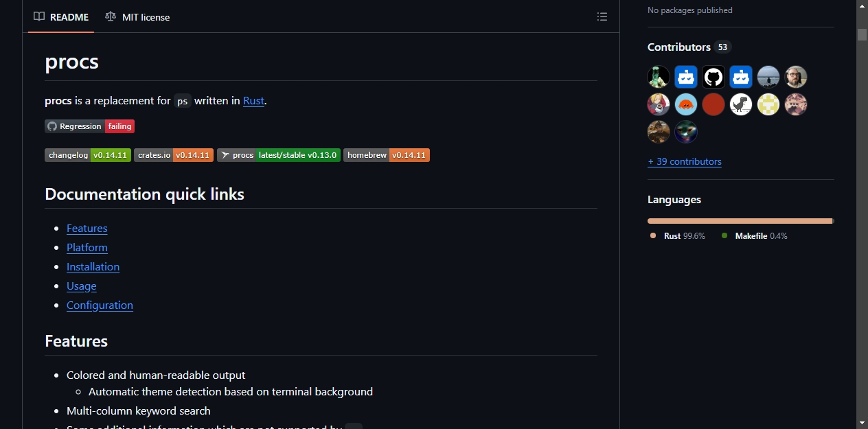The height and width of the screenshot is (429, 868).
Task: Open the pink blotchy pattern avatar
Action: coord(796,104)
